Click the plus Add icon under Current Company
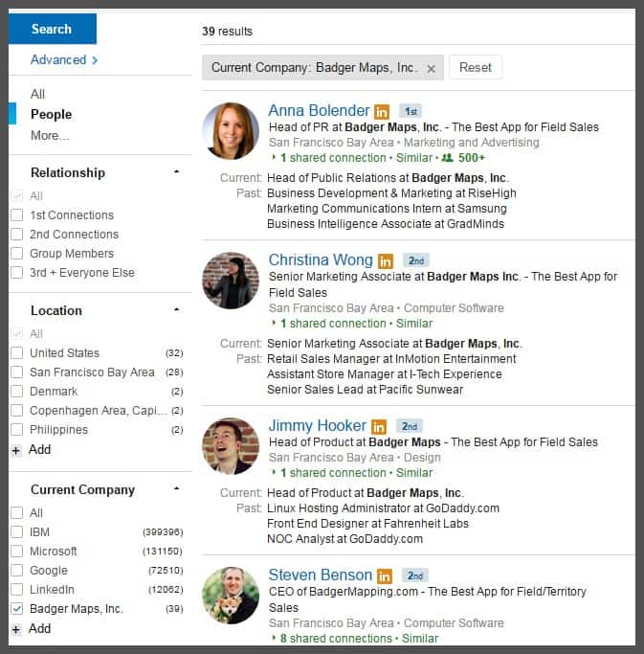 pos(15,629)
